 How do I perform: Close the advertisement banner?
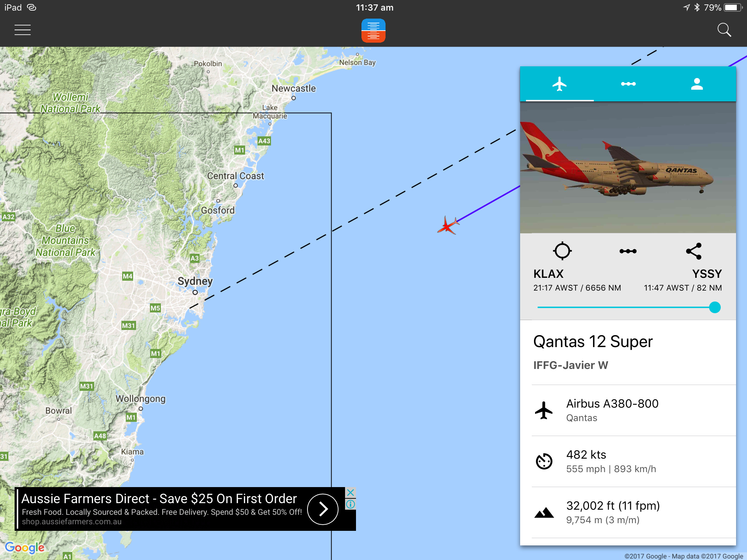pyautogui.click(x=350, y=493)
